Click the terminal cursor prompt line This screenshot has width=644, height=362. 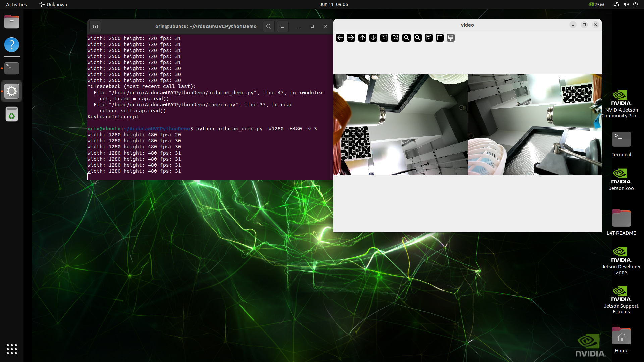pyautogui.click(x=89, y=177)
